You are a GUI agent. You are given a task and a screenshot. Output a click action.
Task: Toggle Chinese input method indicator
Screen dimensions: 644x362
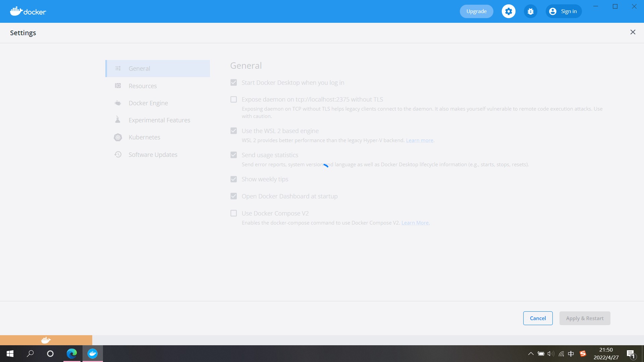coord(571,354)
